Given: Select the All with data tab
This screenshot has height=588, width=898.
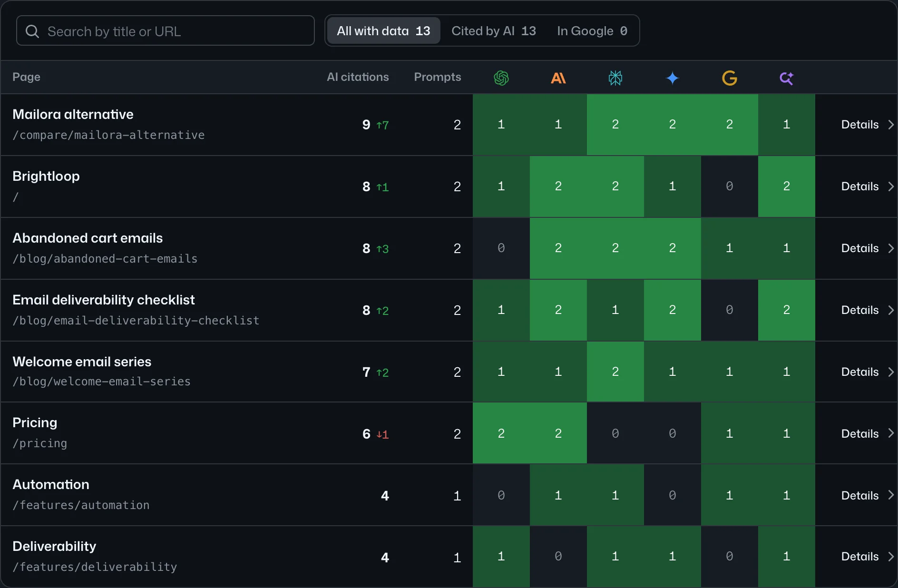Looking at the screenshot, I should (383, 31).
